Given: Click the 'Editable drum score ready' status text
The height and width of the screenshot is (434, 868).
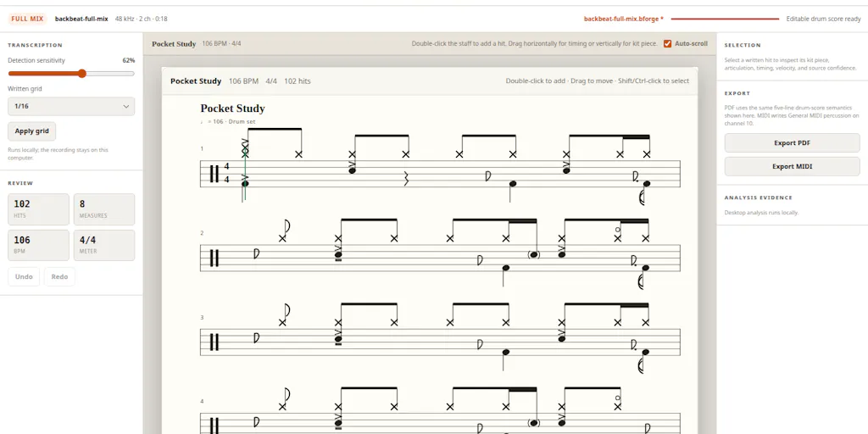Looking at the screenshot, I should 823,19.
